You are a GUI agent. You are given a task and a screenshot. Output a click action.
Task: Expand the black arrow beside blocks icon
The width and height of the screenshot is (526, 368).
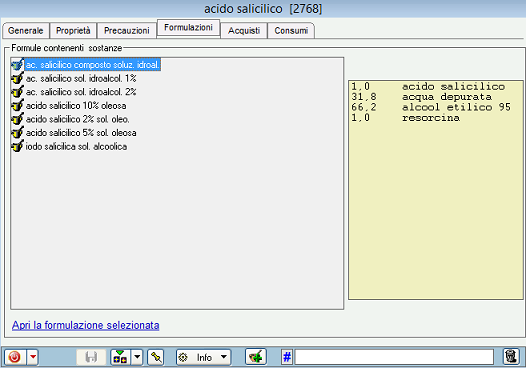pos(137,357)
